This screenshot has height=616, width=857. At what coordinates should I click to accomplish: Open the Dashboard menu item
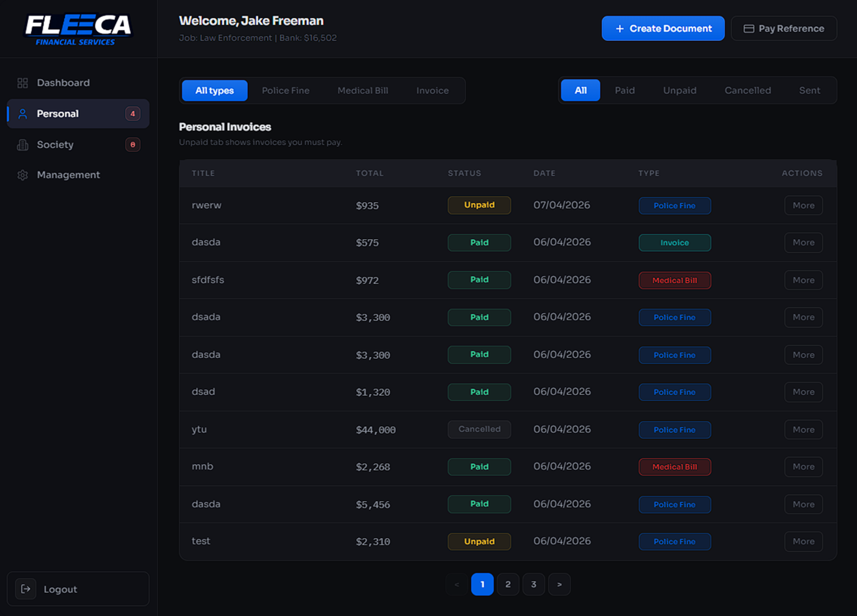(x=78, y=83)
